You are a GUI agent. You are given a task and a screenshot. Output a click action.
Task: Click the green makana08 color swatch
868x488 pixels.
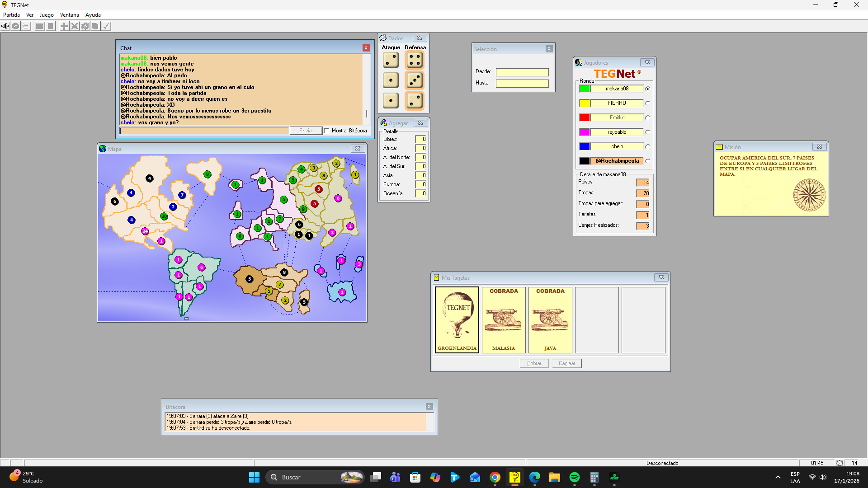[x=585, y=89]
